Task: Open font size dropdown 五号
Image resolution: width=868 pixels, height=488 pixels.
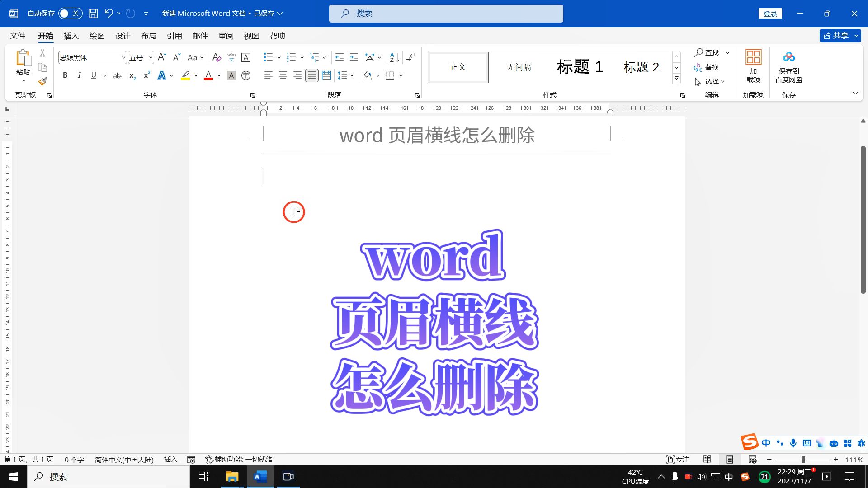Action: coord(150,57)
